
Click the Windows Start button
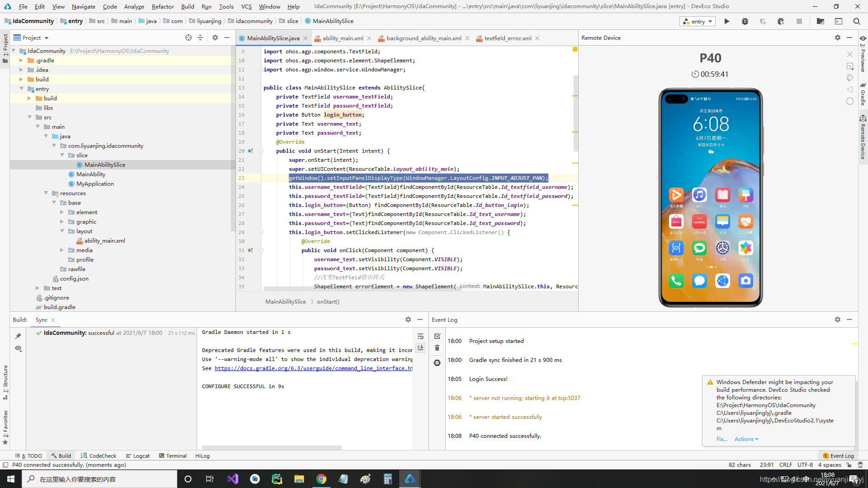(11, 479)
